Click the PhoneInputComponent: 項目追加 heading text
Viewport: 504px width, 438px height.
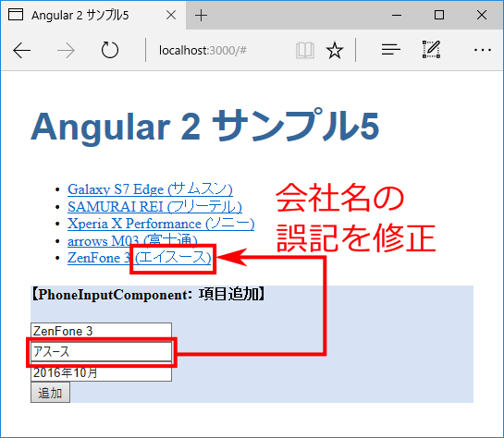coord(149,294)
